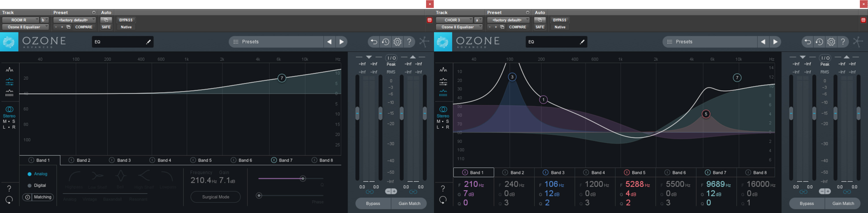Click the spectrum waveform icon in ROOM R sidebar
Screen dimensions: 868x213
(9, 70)
